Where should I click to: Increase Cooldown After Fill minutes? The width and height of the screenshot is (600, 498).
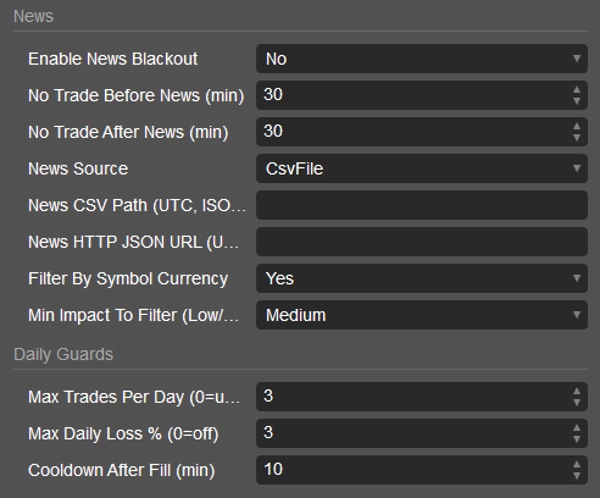[x=576, y=464]
